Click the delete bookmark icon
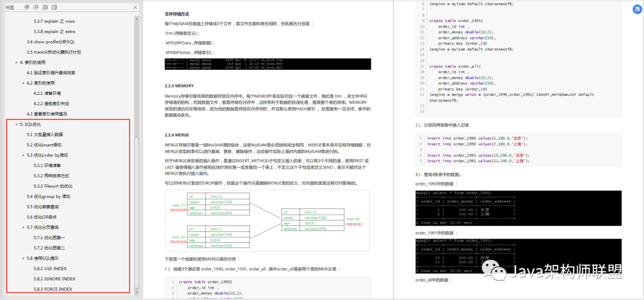This screenshot has height=300, width=644. [x=54, y=7]
